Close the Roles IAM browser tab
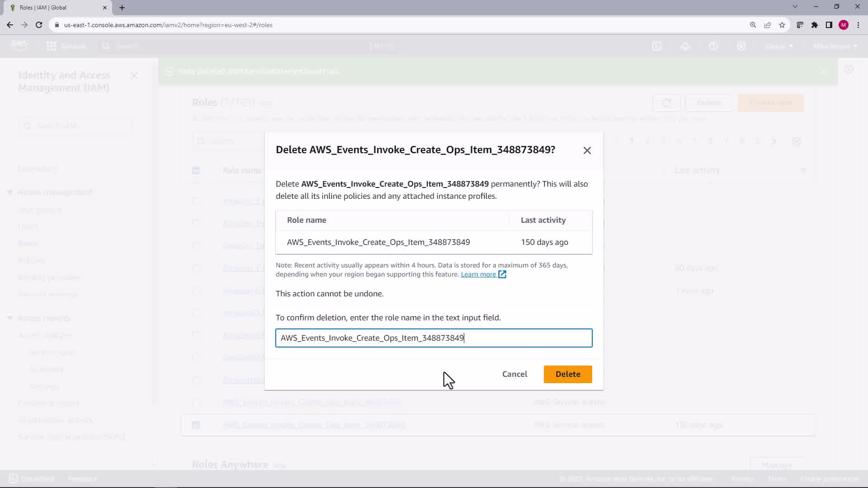This screenshot has width=868, height=488. point(105,7)
